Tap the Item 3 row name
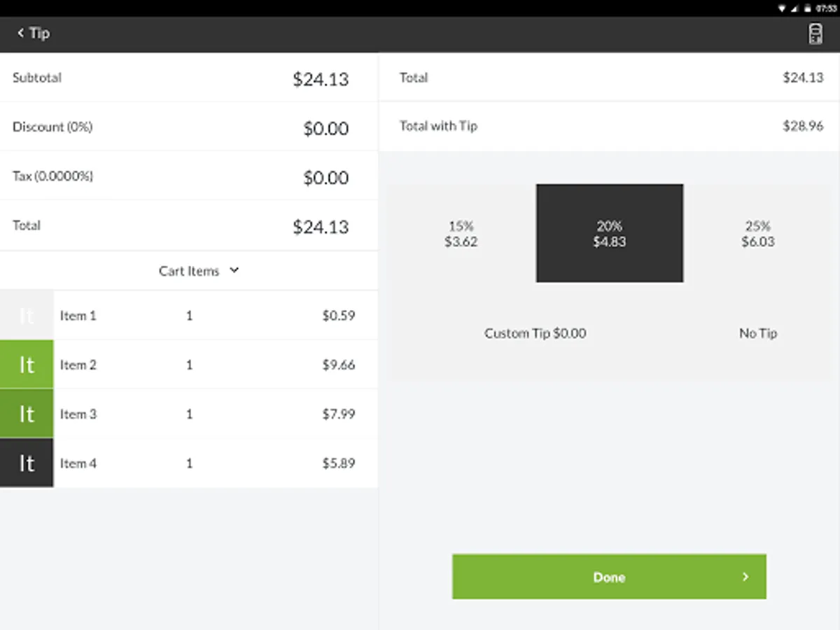The width and height of the screenshot is (840, 630). tap(78, 414)
